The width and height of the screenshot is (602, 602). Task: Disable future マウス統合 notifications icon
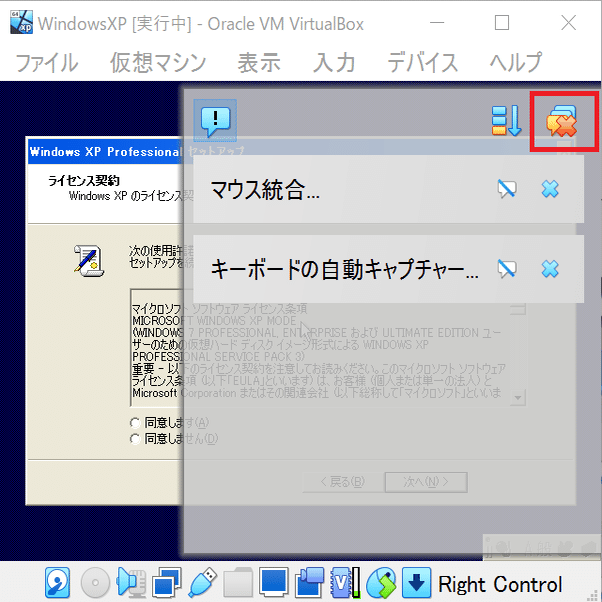[x=507, y=189]
